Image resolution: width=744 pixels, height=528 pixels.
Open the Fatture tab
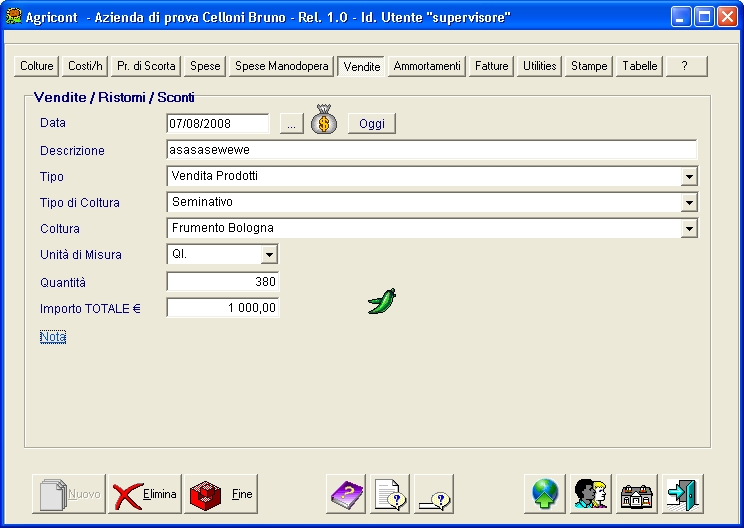[x=491, y=66]
